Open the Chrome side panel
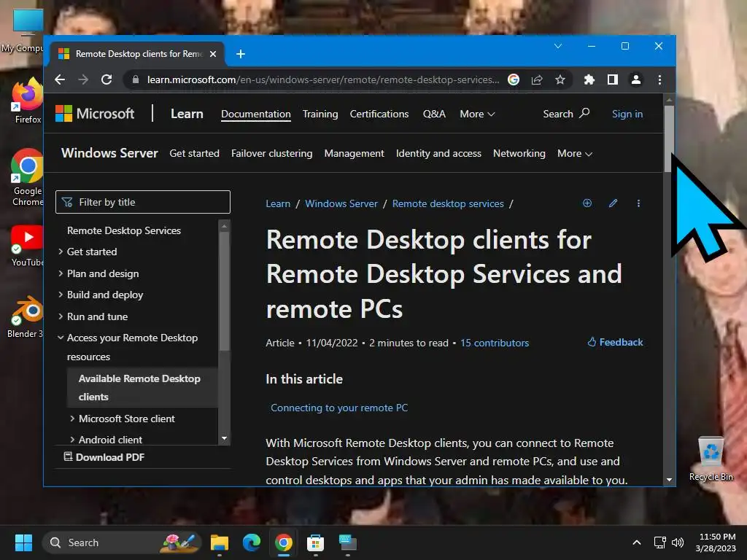The height and width of the screenshot is (560, 747). (x=613, y=79)
